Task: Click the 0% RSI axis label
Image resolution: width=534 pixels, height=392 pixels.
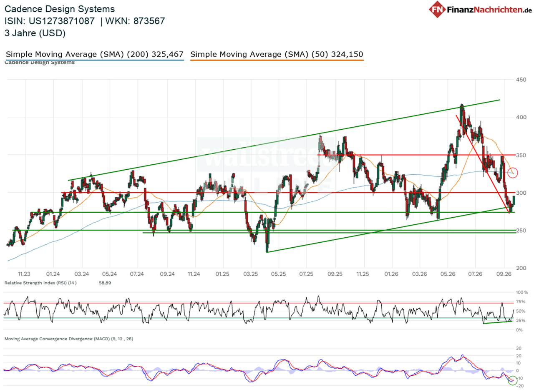Action: coord(520,330)
